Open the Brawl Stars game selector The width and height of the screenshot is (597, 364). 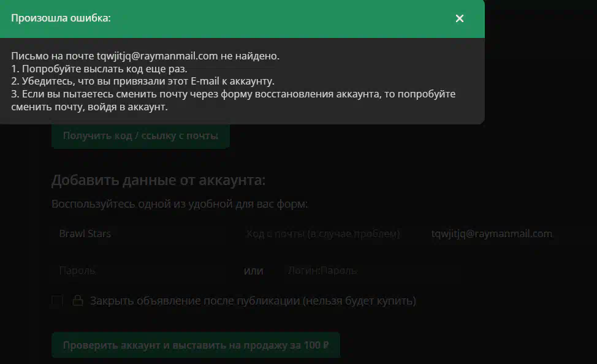[141, 233]
